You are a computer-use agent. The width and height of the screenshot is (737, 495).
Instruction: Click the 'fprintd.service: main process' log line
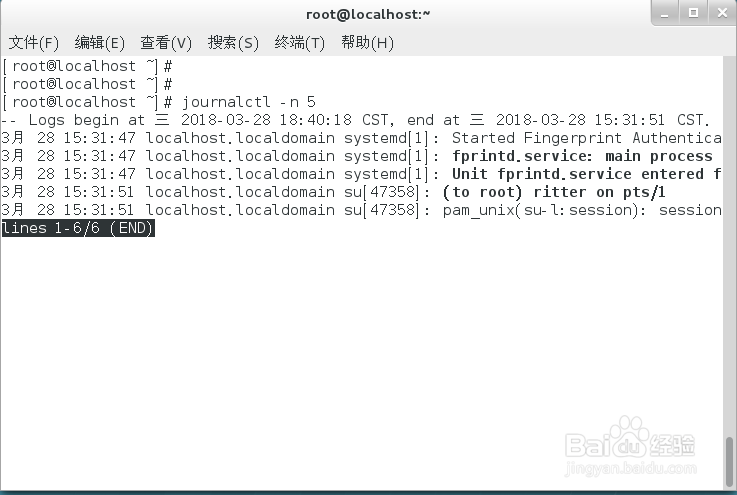[x=357, y=156]
